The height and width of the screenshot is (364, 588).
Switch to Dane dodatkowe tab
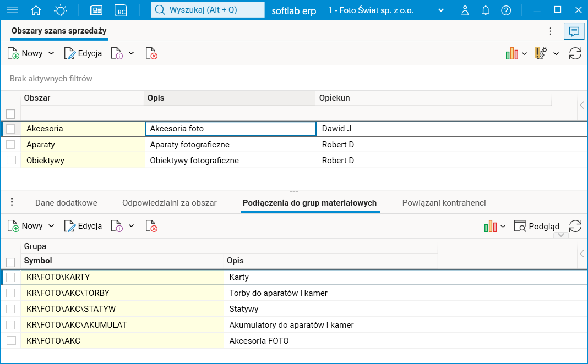point(66,203)
